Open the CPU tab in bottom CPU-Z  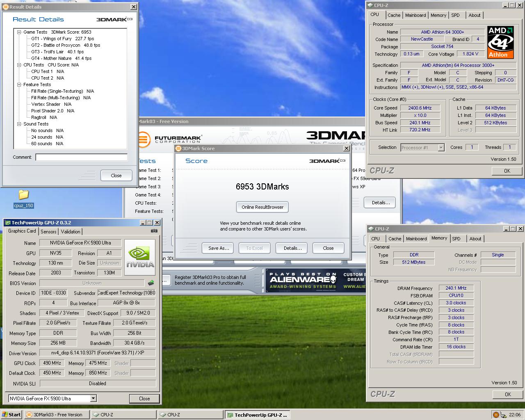point(376,239)
